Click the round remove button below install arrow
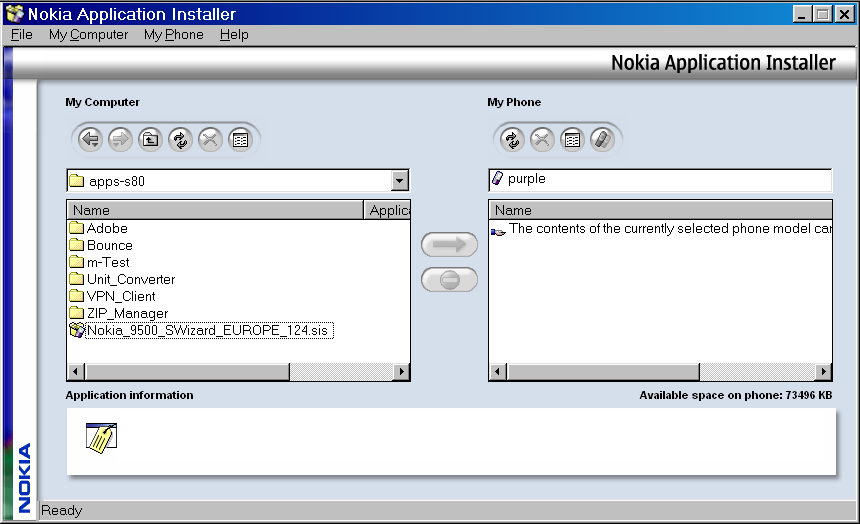Screen dimensions: 860x524 tap(449, 280)
